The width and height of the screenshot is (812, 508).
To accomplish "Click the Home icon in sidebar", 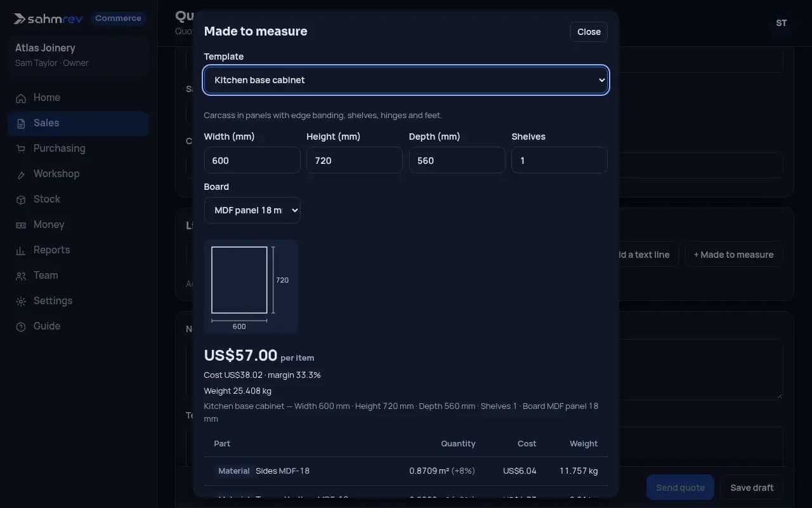I will tap(21, 98).
